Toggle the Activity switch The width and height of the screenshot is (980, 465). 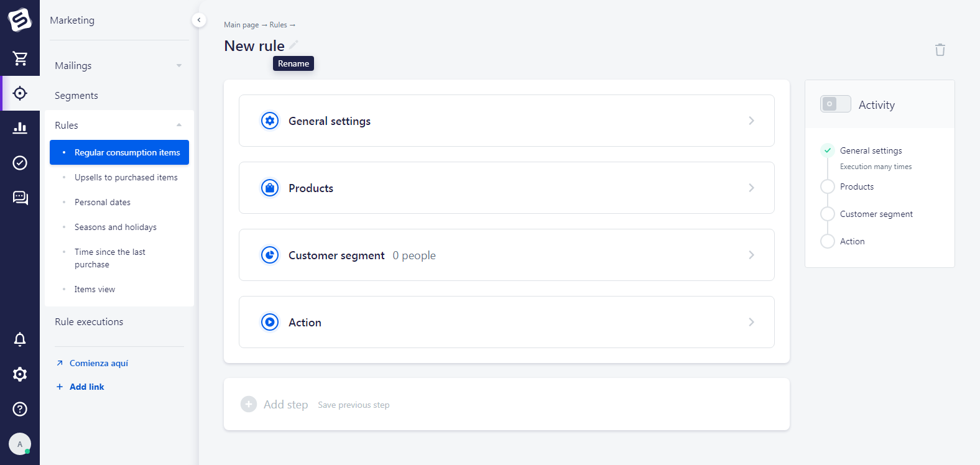pyautogui.click(x=835, y=104)
